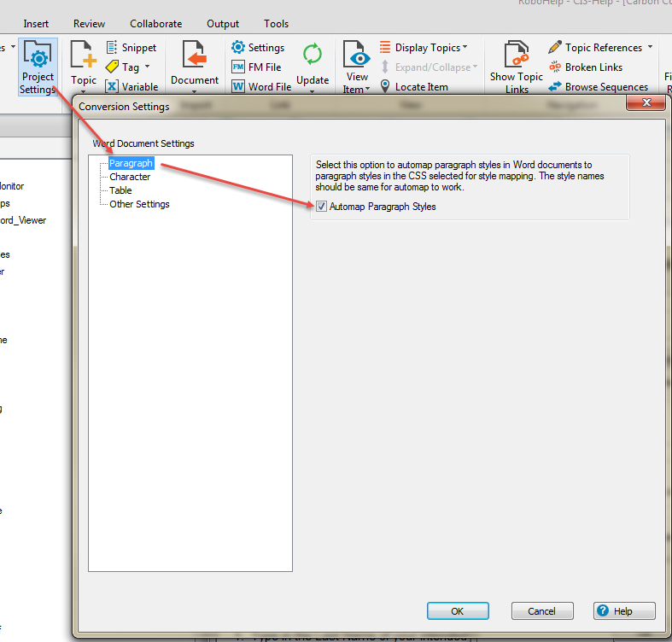Cancel the Conversion Settings dialog
This screenshot has width=672, height=642.
pyautogui.click(x=542, y=610)
